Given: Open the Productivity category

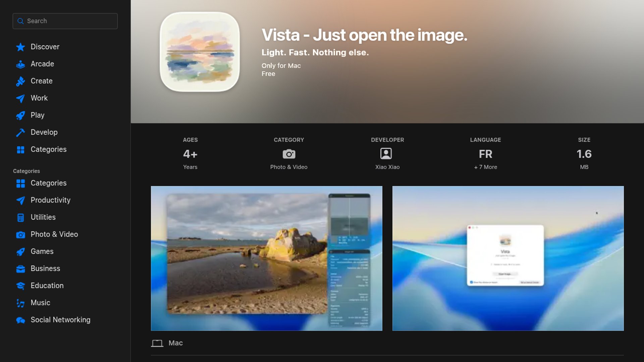Looking at the screenshot, I should click(x=50, y=200).
